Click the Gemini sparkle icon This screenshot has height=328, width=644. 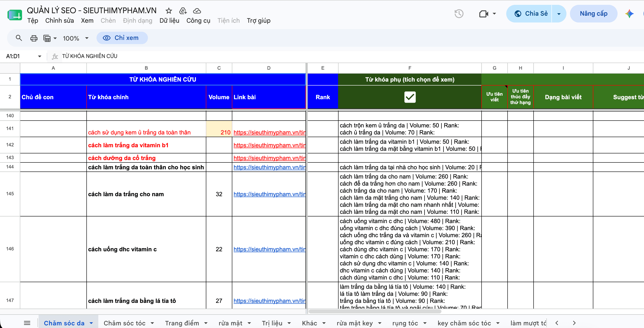point(629,13)
